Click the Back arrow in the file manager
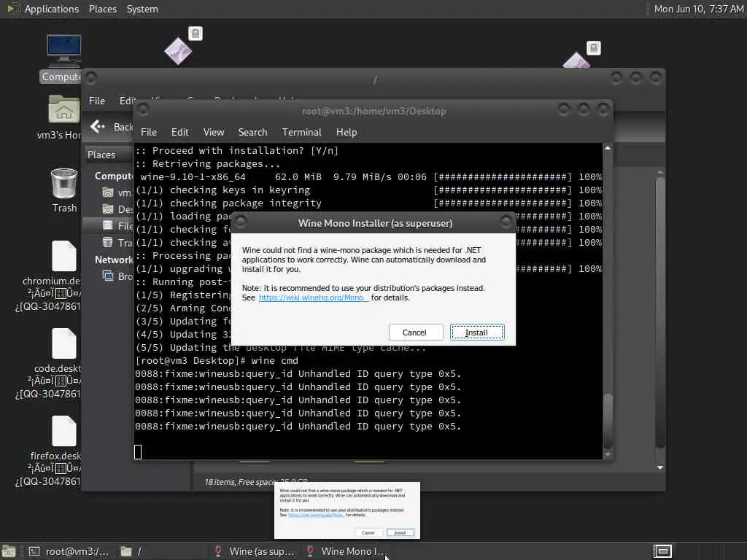The height and width of the screenshot is (560, 747). tap(97, 127)
